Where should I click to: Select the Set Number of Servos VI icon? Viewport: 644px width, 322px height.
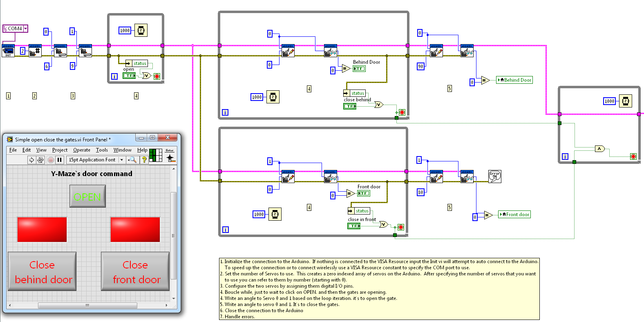pyautogui.click(x=35, y=51)
